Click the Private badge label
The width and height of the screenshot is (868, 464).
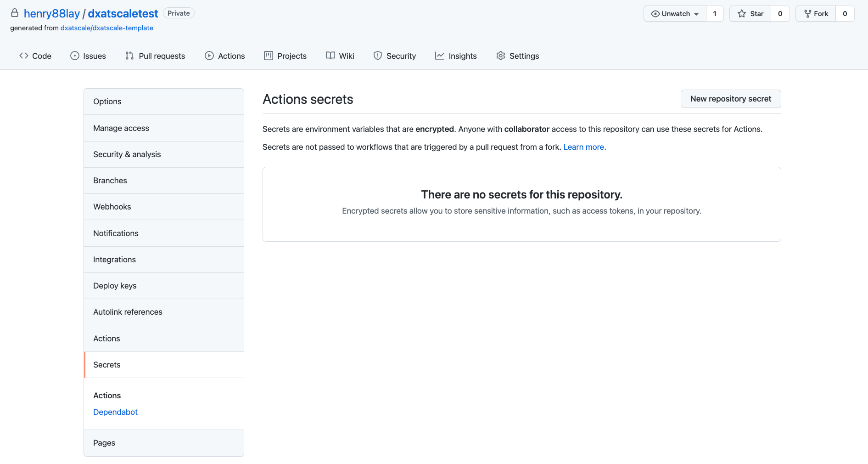pos(179,13)
